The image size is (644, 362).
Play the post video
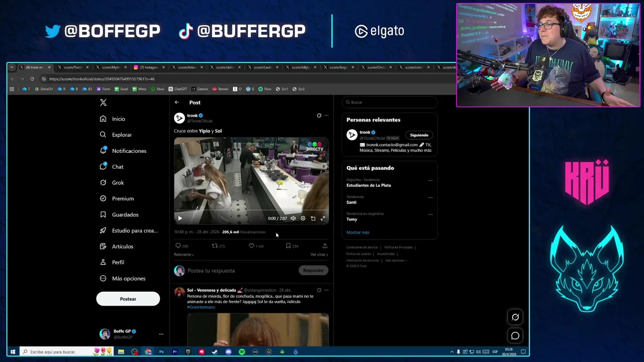(180, 218)
